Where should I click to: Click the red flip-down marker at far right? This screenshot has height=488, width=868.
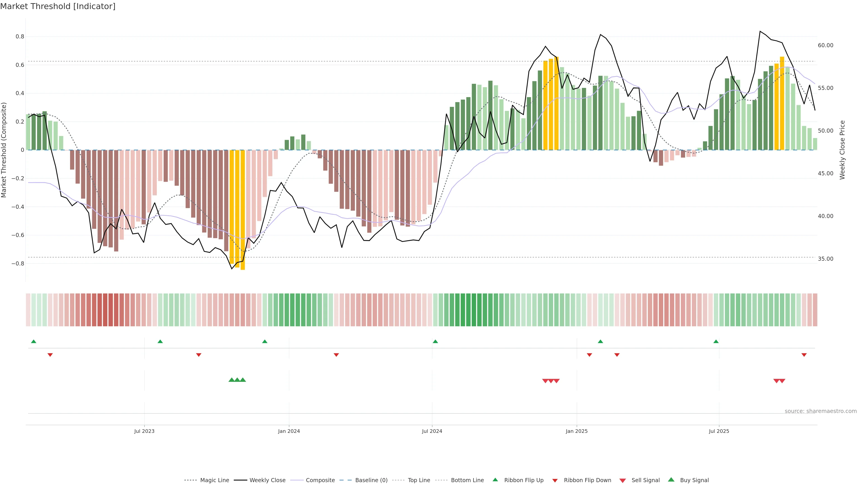[x=804, y=355]
